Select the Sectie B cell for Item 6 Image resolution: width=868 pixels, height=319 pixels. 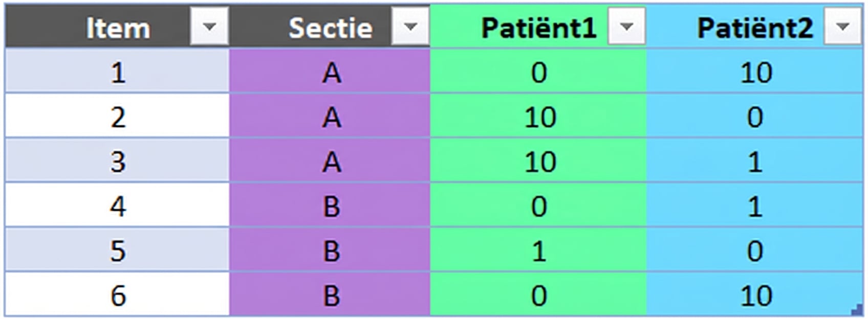coord(330,295)
